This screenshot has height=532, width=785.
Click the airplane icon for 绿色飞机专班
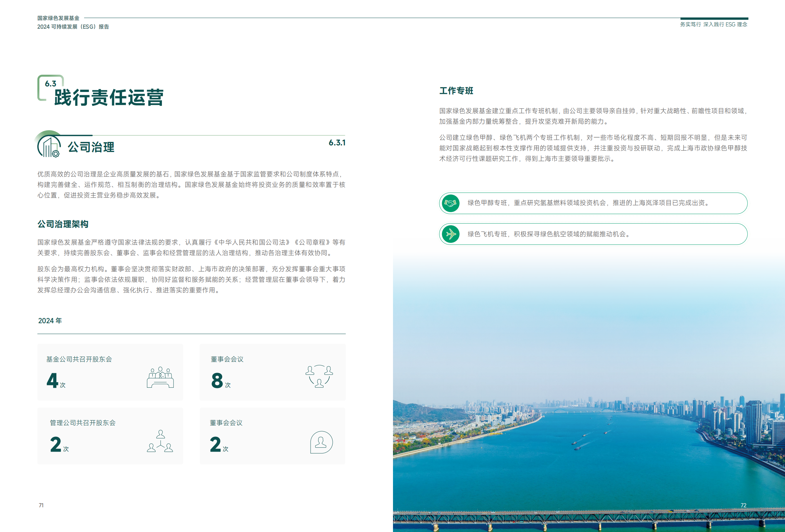[x=451, y=234]
